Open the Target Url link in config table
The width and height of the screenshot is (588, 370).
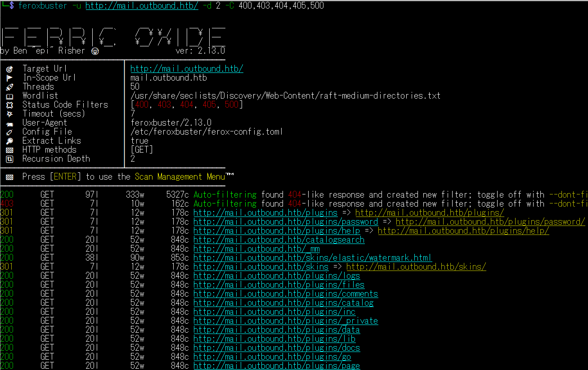pos(187,69)
